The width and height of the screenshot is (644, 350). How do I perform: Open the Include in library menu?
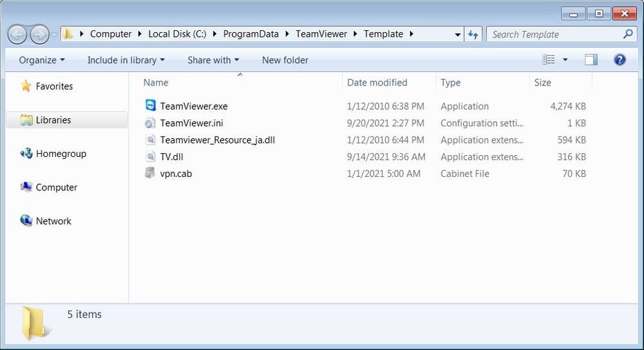coord(126,60)
